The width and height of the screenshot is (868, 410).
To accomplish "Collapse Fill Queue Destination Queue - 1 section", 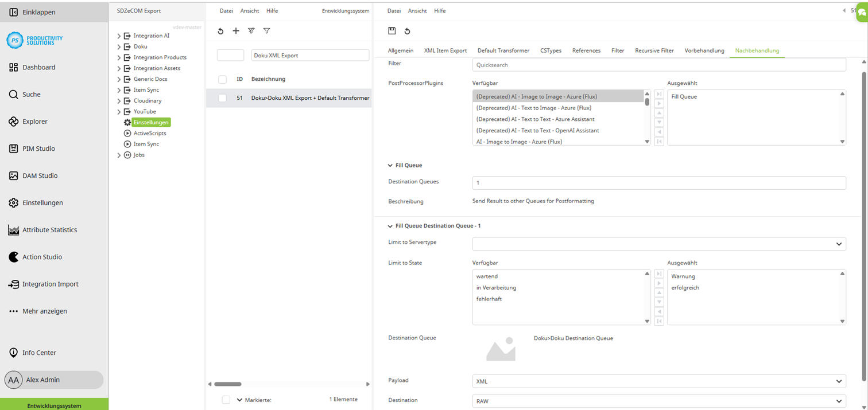I will (390, 226).
